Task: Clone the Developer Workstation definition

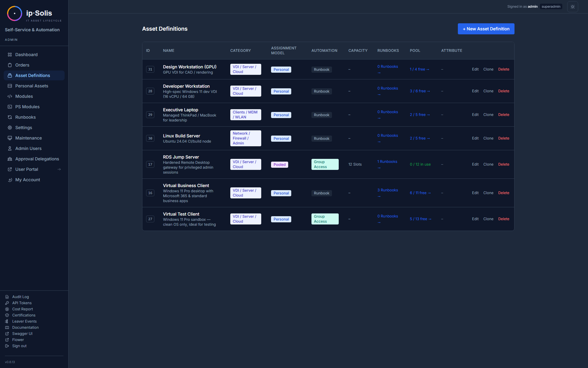Action: 488,91
